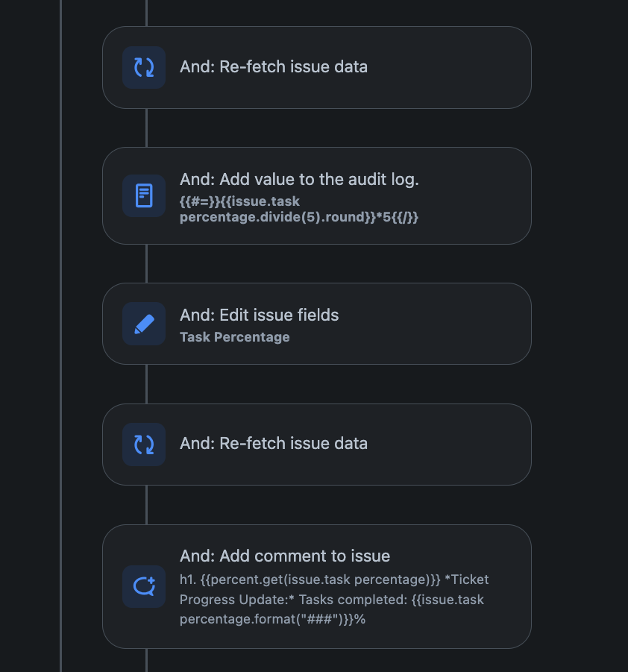
Task: Click the 'And: Add comment to issue' heading
Action: point(286,556)
